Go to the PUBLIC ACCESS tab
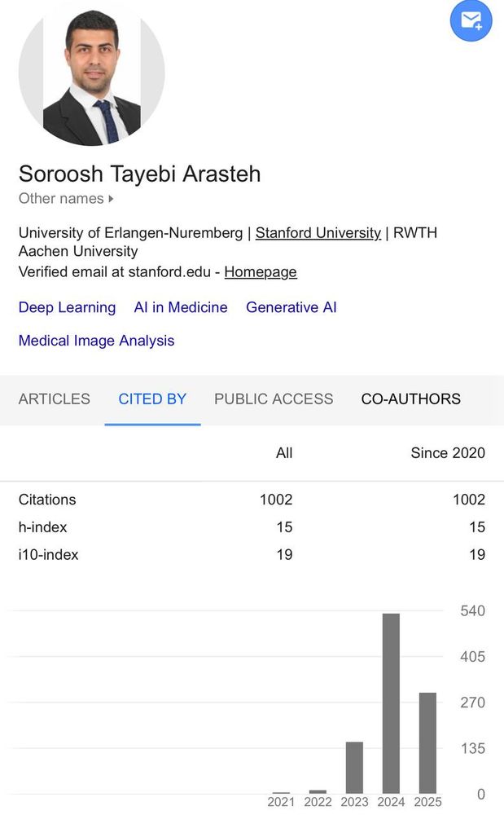The height and width of the screenshot is (815, 504). [274, 399]
